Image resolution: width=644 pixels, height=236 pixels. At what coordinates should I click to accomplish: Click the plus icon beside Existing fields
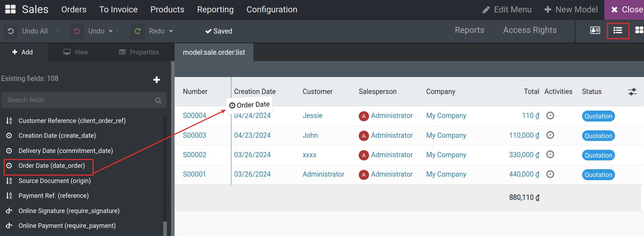157,80
